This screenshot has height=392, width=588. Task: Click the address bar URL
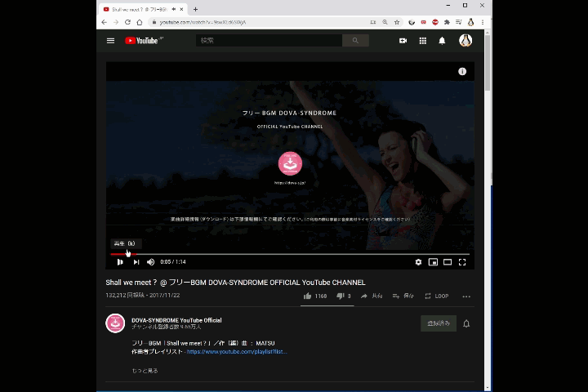pos(203,22)
